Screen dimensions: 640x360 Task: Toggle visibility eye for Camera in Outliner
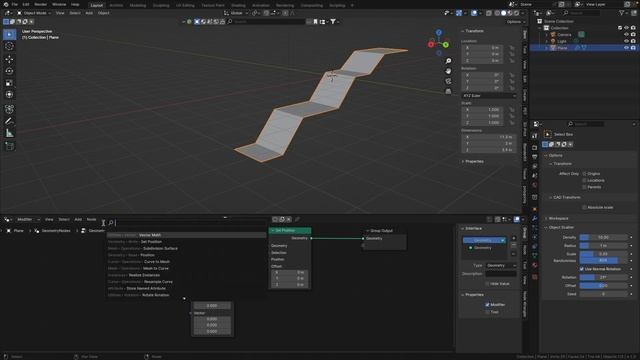click(x=626, y=35)
